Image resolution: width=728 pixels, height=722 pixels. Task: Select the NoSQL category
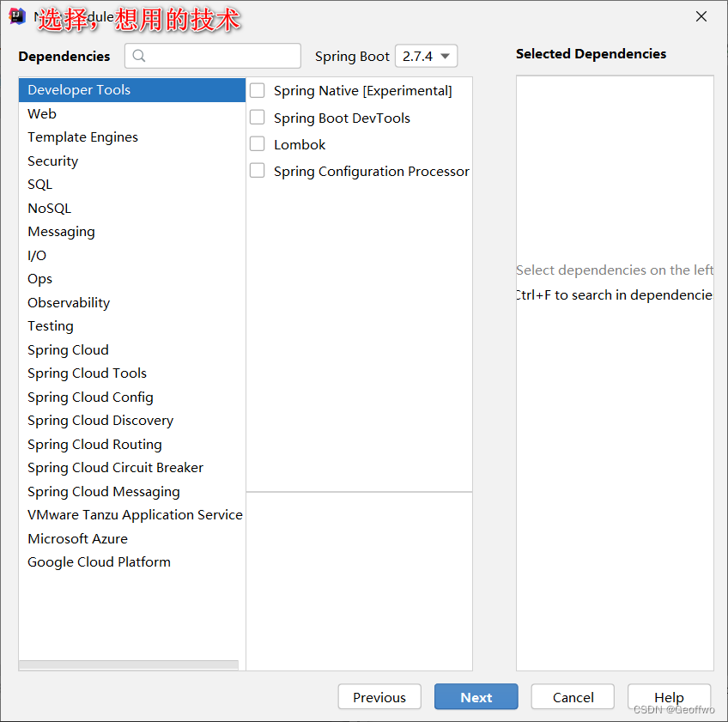[x=132, y=208]
